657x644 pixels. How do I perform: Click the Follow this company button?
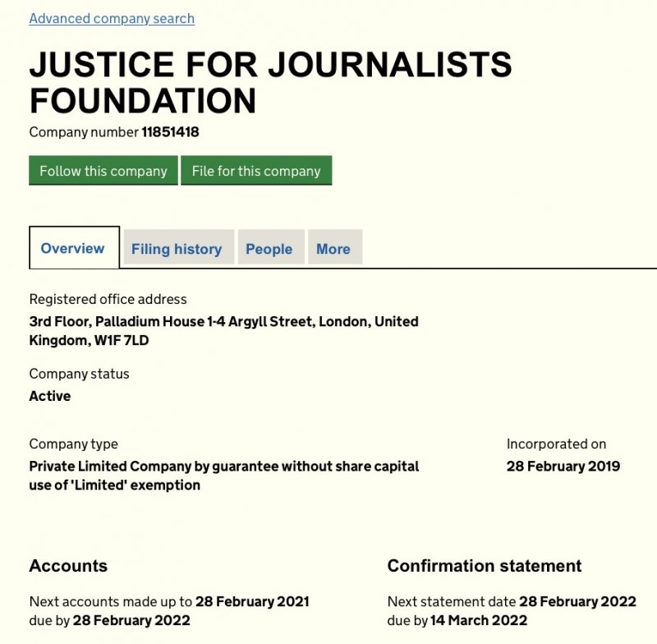click(103, 171)
